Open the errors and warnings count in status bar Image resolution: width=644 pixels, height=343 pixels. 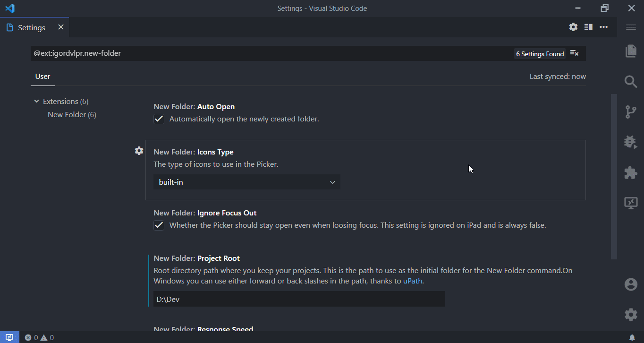tap(39, 337)
